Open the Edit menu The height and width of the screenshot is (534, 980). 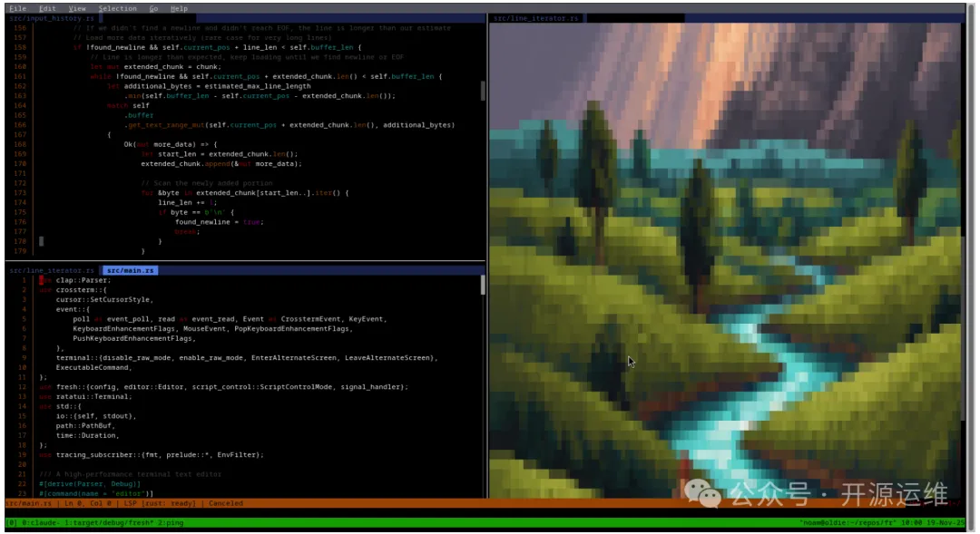click(x=47, y=8)
